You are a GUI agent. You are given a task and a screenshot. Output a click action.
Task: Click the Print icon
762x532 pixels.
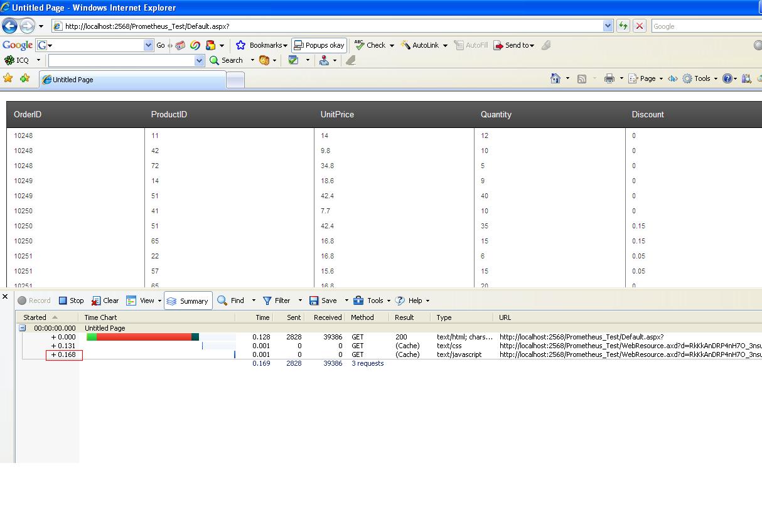[x=609, y=78]
